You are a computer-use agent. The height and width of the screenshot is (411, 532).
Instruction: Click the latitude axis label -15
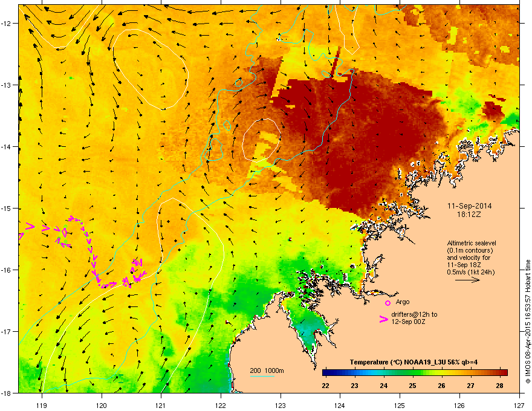(x=6, y=208)
